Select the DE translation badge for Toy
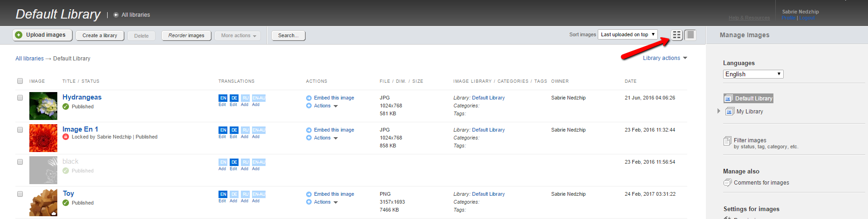 pos(234,194)
